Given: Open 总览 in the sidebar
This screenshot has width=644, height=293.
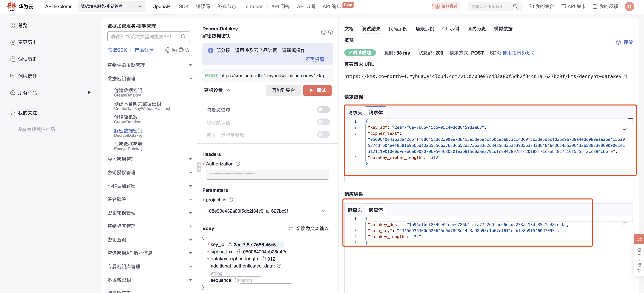Looking at the screenshot, I should [22, 26].
